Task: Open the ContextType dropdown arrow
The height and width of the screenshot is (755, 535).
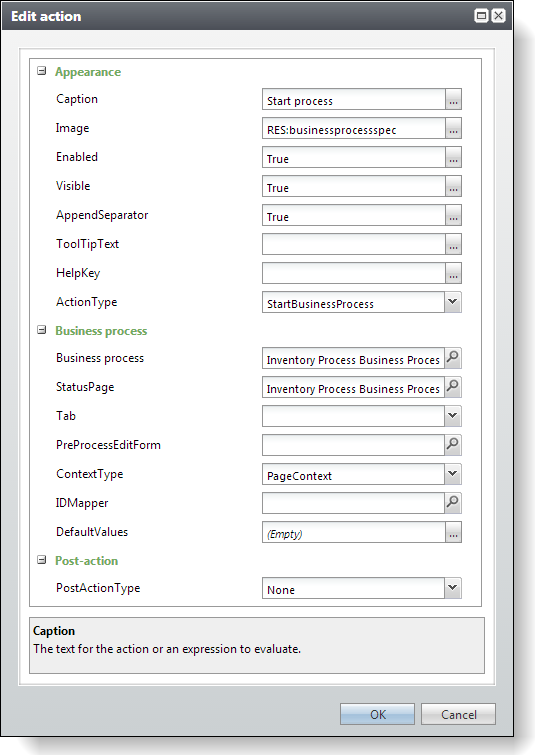Action: click(x=453, y=474)
